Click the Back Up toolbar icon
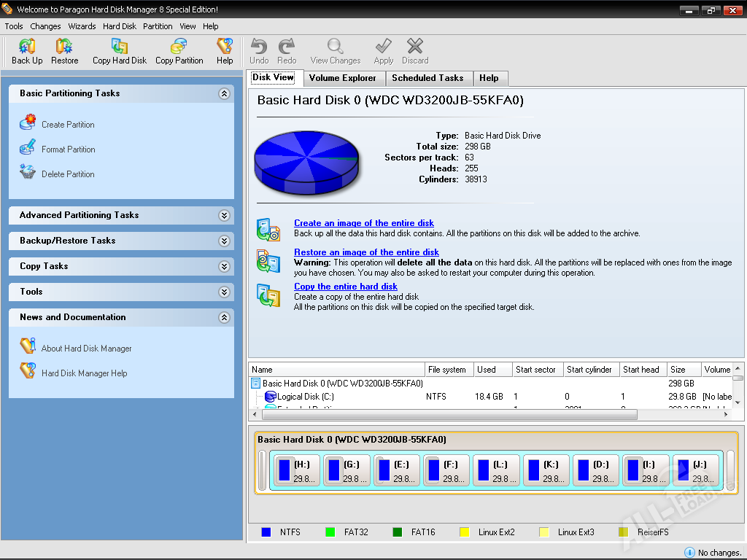Screen dimensions: 747x560 [27, 47]
